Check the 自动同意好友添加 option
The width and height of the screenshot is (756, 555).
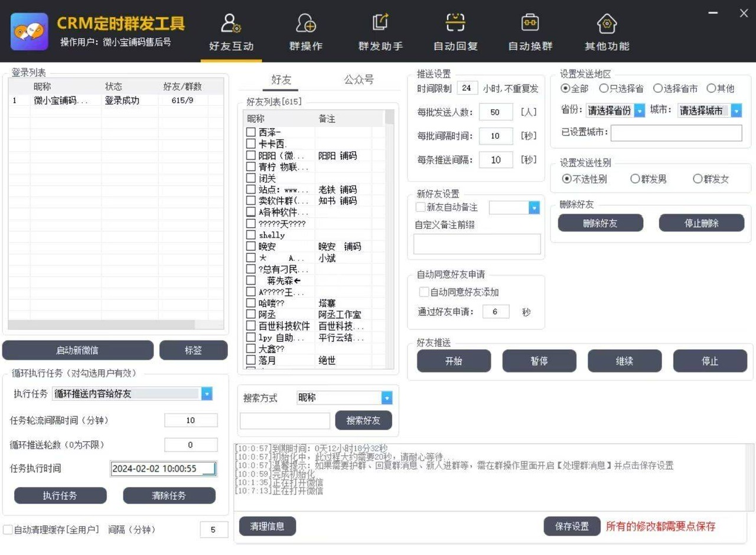tap(423, 292)
